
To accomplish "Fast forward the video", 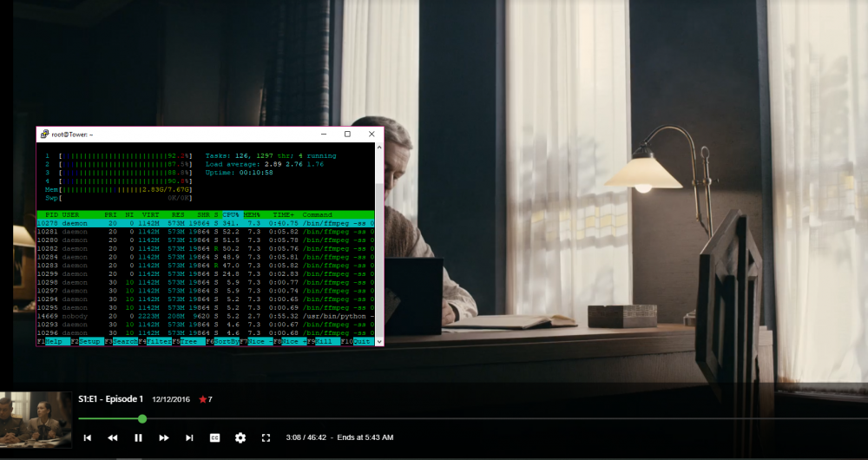I will [164, 437].
